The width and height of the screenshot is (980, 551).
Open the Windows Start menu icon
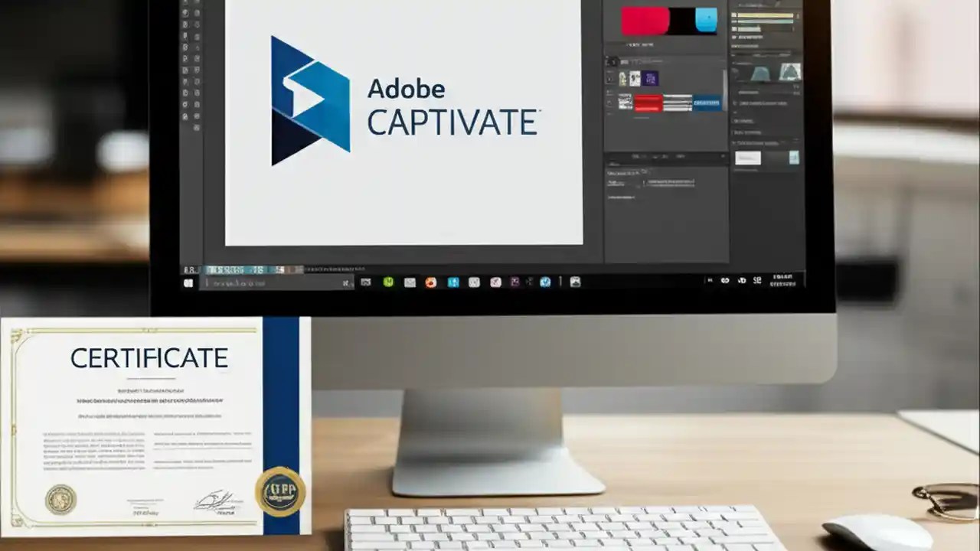click(188, 283)
